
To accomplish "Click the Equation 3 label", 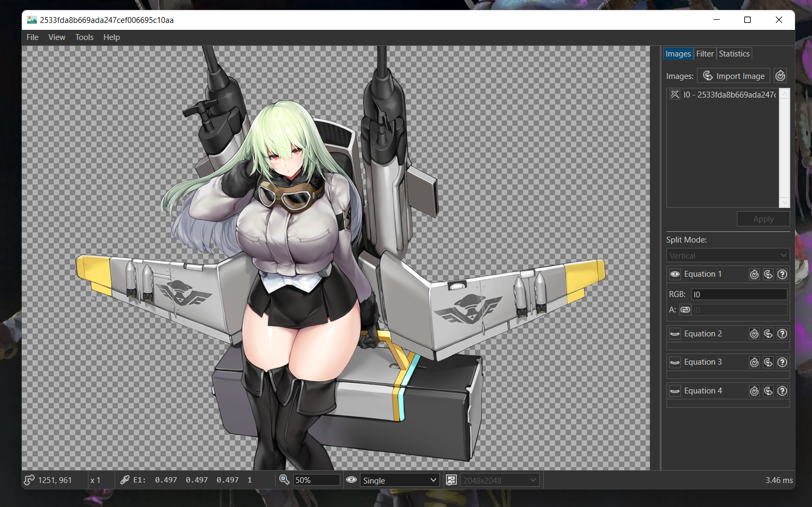I will click(x=703, y=362).
